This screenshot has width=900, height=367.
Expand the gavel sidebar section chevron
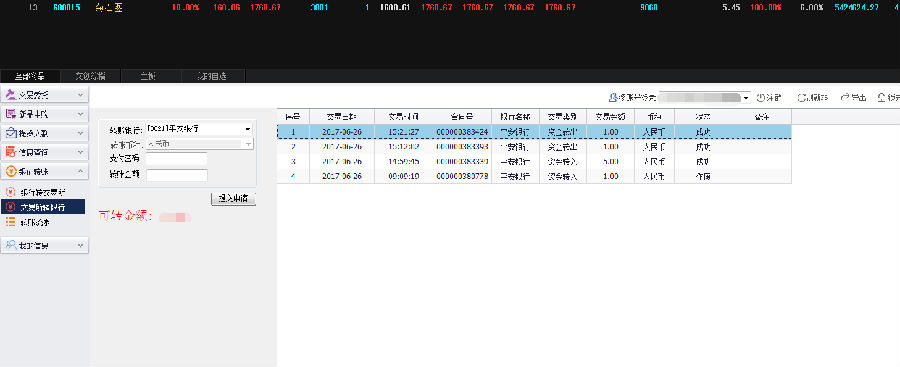point(80,95)
